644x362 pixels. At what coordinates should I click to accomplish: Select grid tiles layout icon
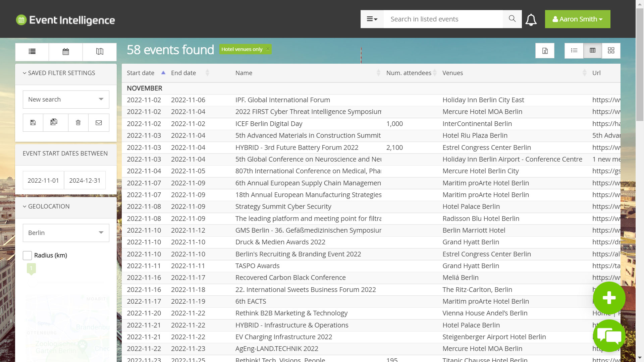(611, 51)
